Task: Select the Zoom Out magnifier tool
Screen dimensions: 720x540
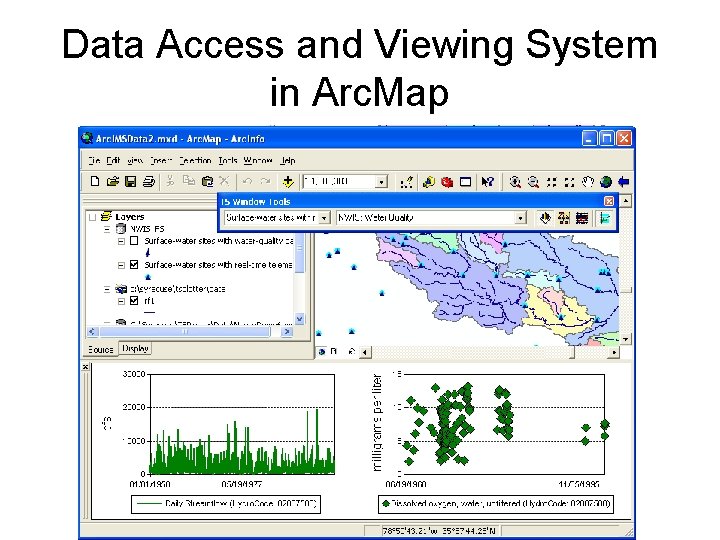Action: 533,182
